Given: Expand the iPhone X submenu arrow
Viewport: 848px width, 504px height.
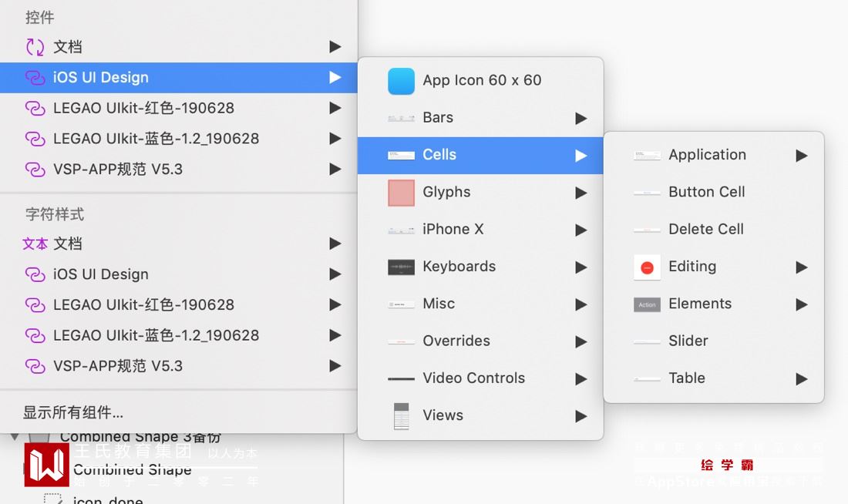Looking at the screenshot, I should (x=580, y=230).
